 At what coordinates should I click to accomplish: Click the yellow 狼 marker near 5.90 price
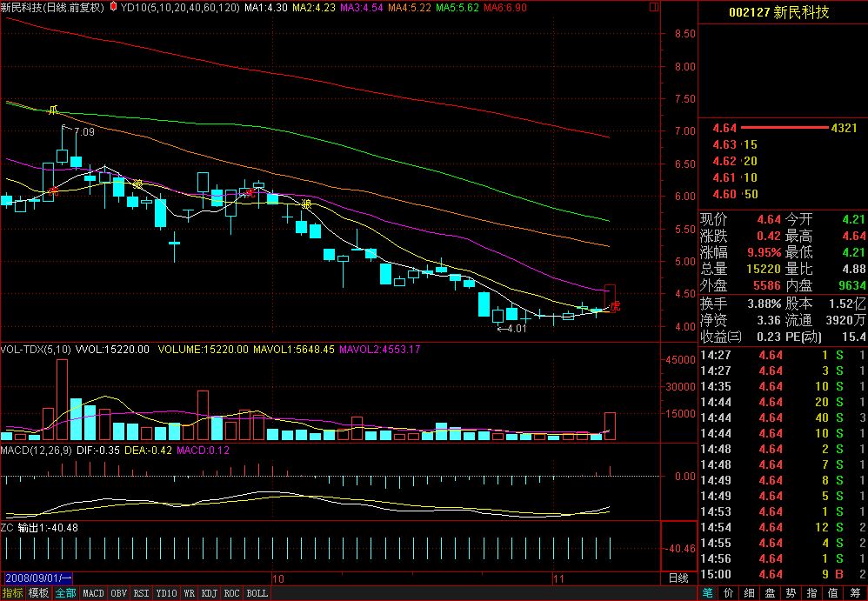(x=305, y=204)
